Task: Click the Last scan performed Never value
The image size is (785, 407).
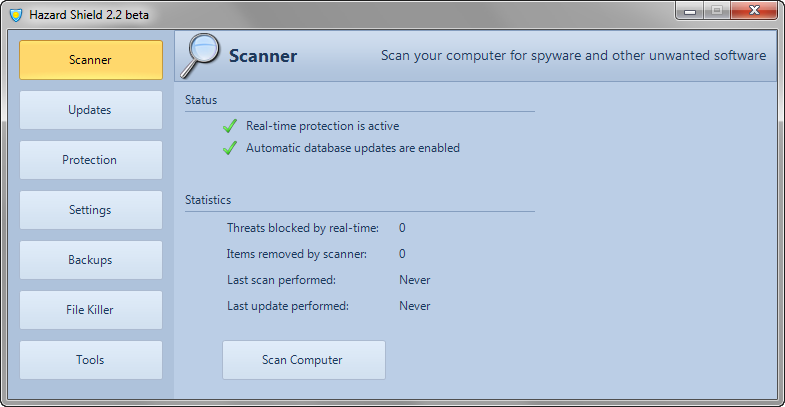Action: click(x=415, y=280)
